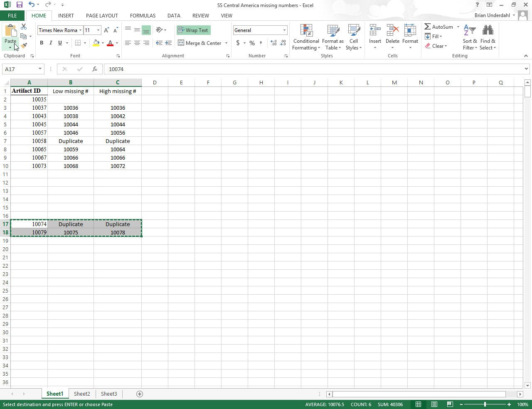The height and width of the screenshot is (409, 532).
Task: Open the font name dropdown
Action: point(80,30)
